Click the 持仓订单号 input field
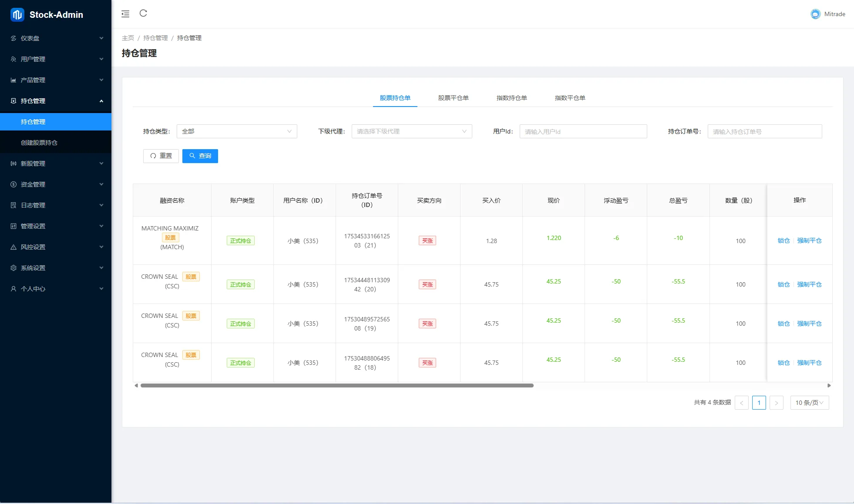 click(x=764, y=131)
